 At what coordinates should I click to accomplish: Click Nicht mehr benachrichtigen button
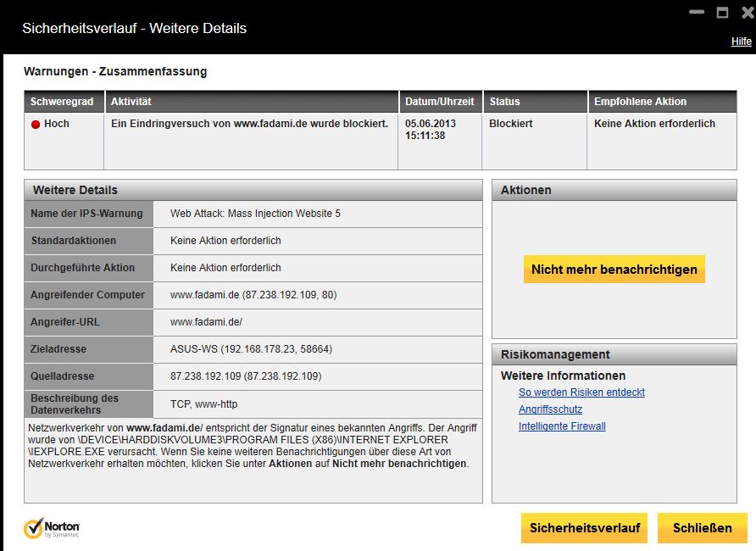pos(614,269)
